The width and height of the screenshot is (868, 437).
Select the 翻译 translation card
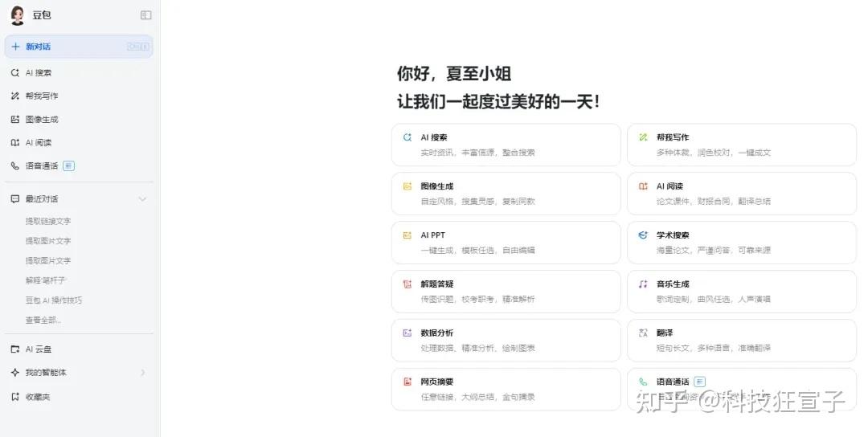point(741,340)
